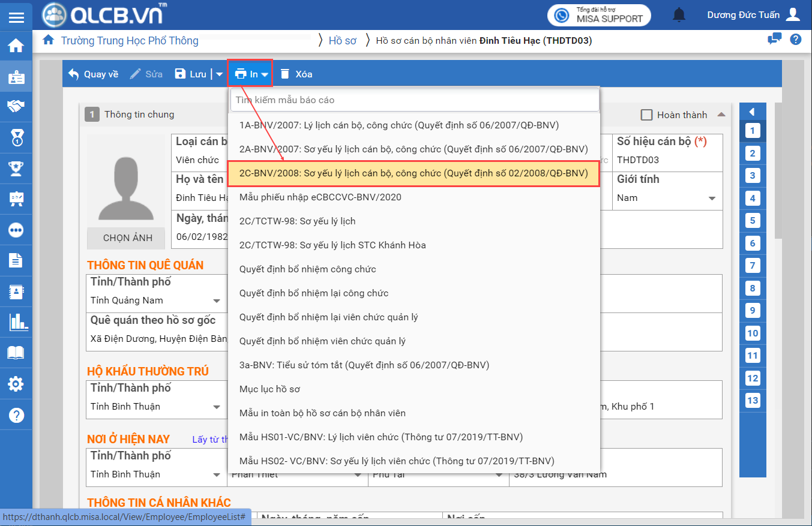Click the Xóa delete button

tap(296, 74)
